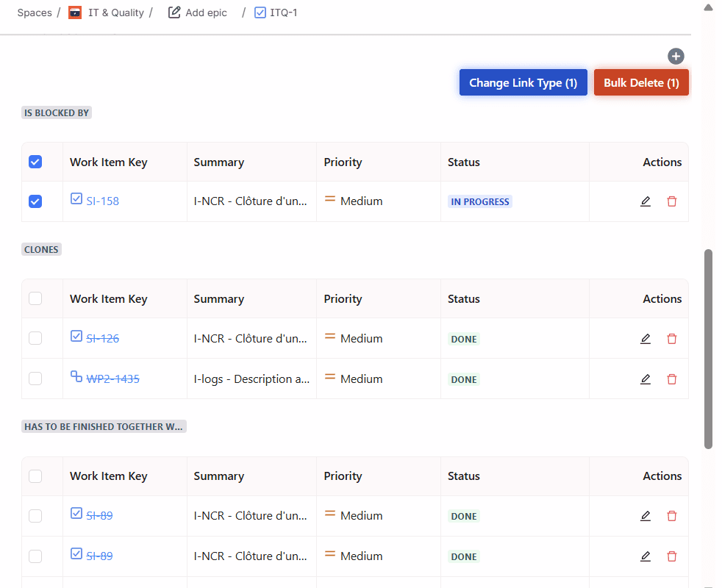The height and width of the screenshot is (588, 722).
Task: Delete the SI-126 link via trash icon
Action: (x=671, y=339)
